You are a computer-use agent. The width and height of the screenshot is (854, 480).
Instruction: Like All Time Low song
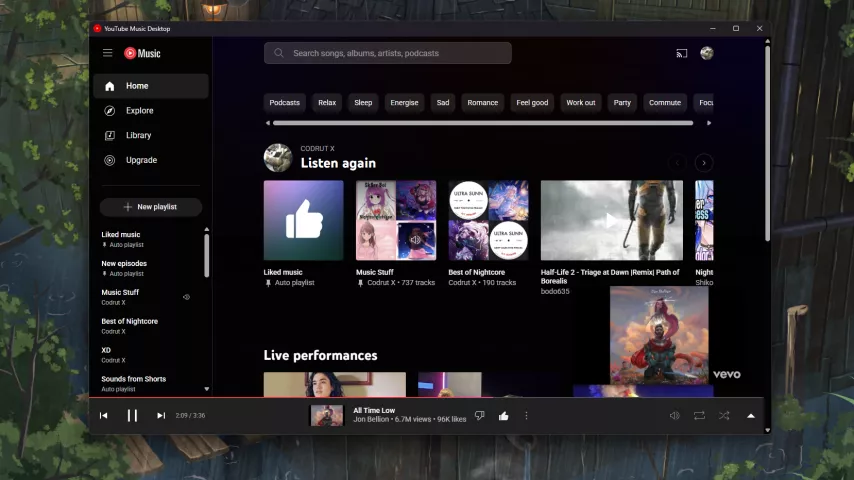click(503, 416)
